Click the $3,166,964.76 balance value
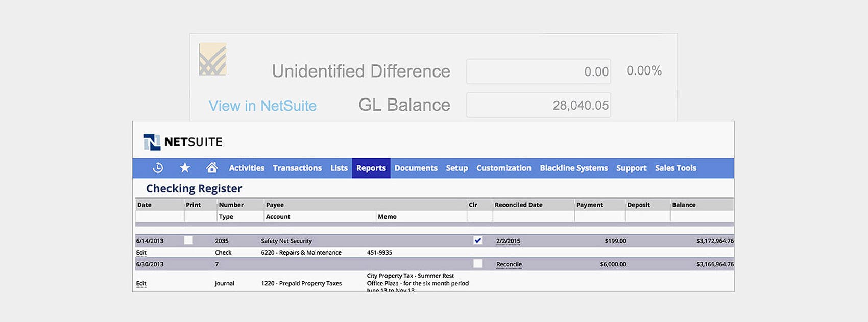The height and width of the screenshot is (322, 868). coord(715,264)
